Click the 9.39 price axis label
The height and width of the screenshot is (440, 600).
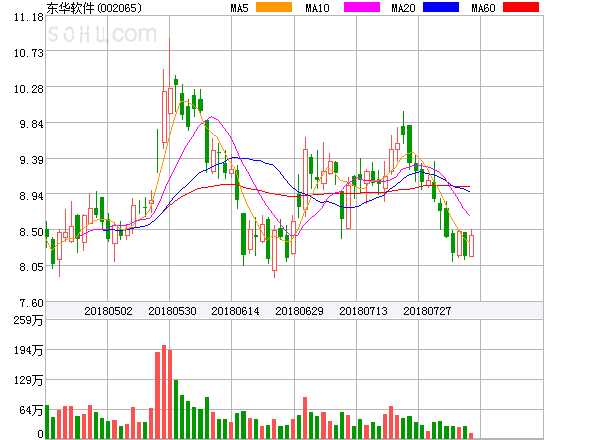31,160
